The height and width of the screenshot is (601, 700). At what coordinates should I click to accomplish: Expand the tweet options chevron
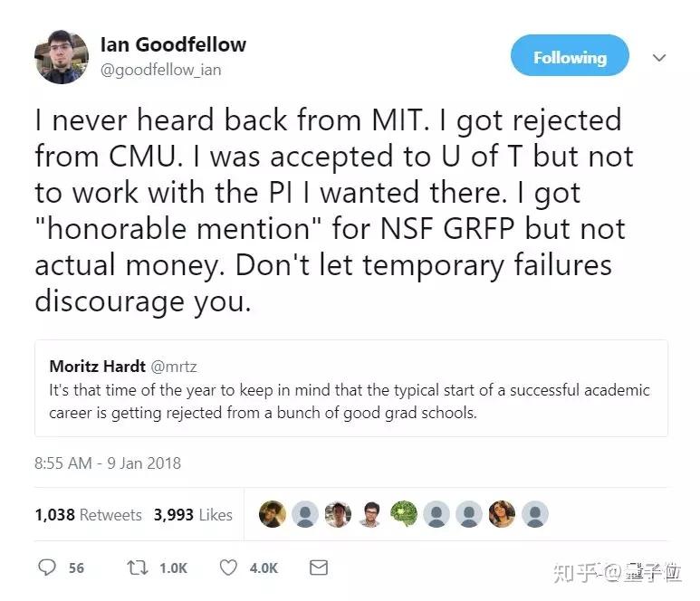click(x=658, y=57)
